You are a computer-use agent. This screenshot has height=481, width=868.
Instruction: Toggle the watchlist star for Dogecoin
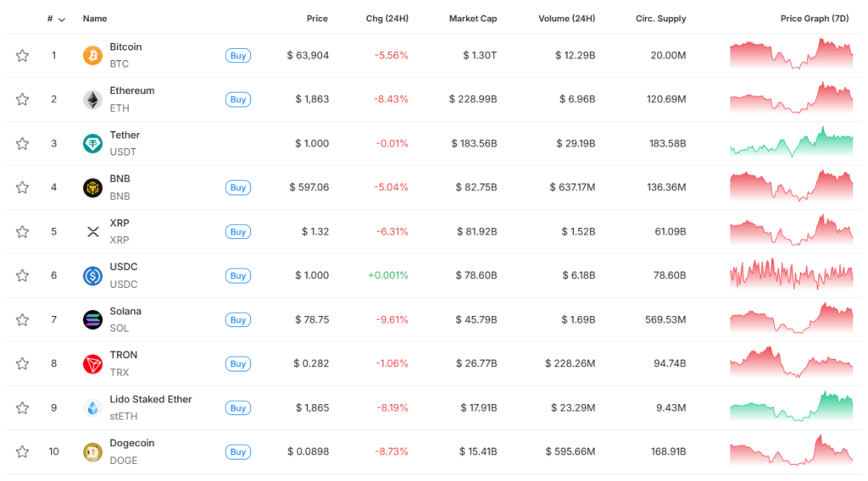click(x=22, y=452)
